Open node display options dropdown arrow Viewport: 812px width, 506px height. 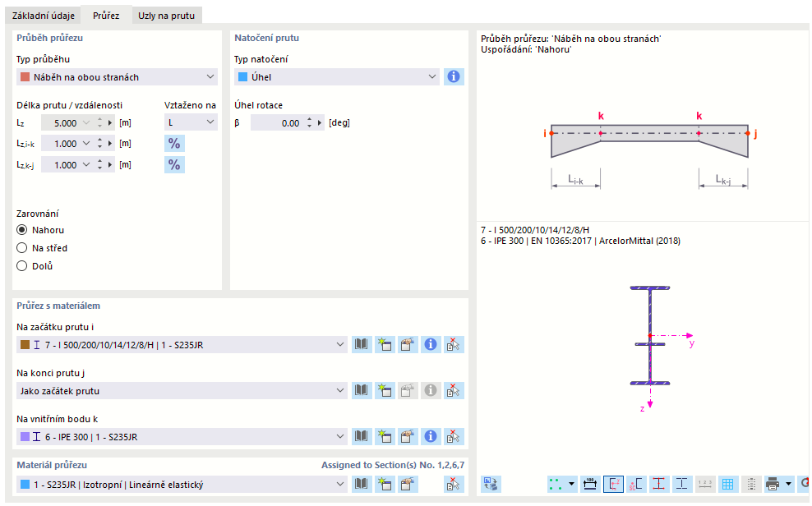tap(572, 485)
